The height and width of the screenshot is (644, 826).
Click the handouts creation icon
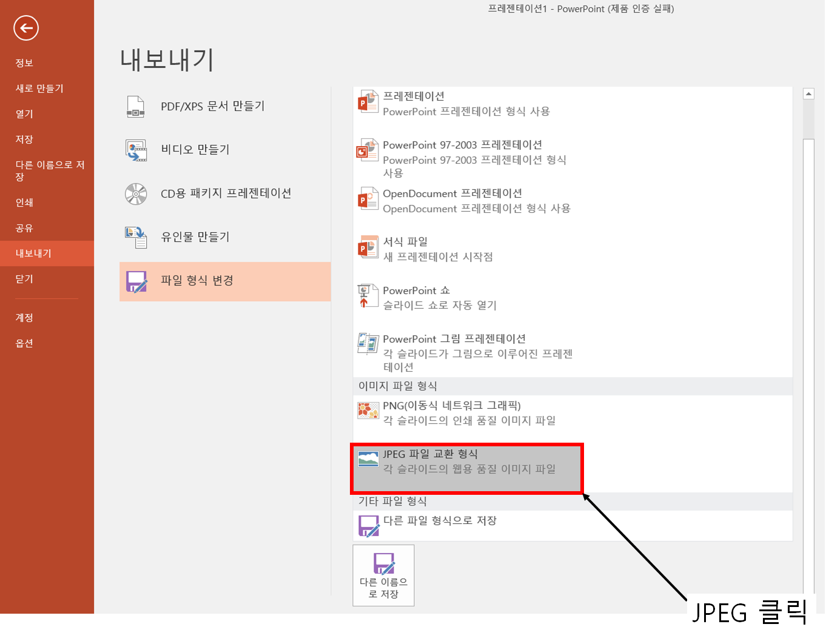(136, 238)
